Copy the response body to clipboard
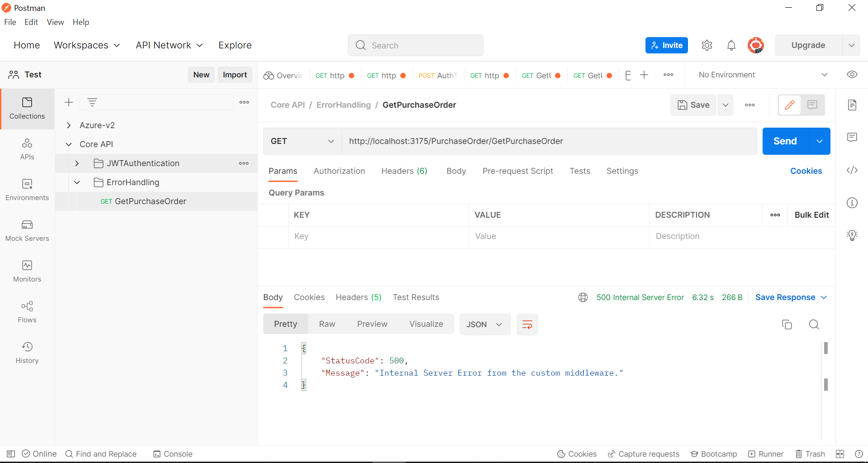Viewport: 868px width, 463px height. click(x=787, y=325)
